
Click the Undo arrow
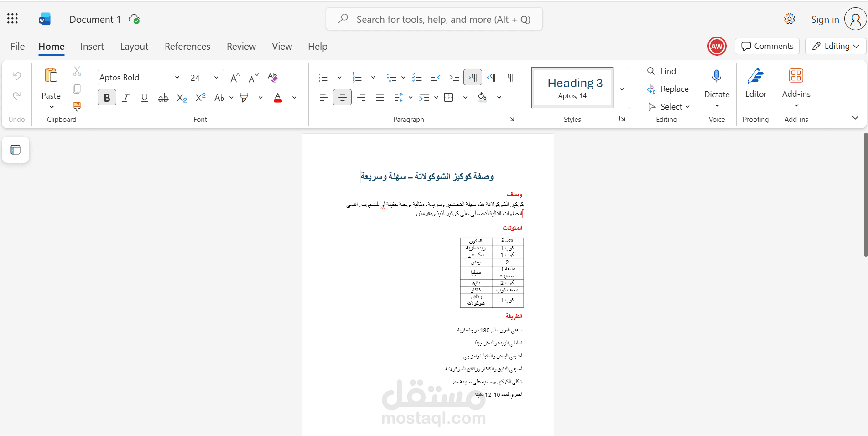pyautogui.click(x=17, y=76)
